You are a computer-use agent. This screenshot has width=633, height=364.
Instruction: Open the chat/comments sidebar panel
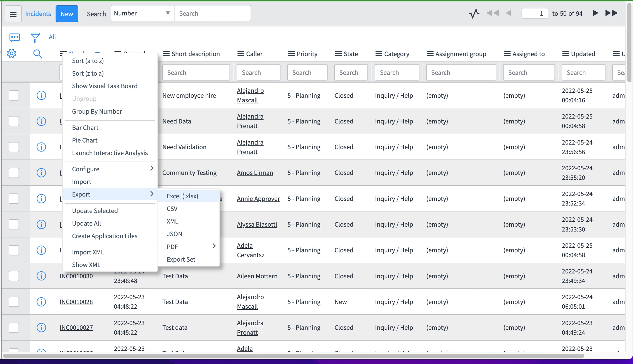(14, 37)
